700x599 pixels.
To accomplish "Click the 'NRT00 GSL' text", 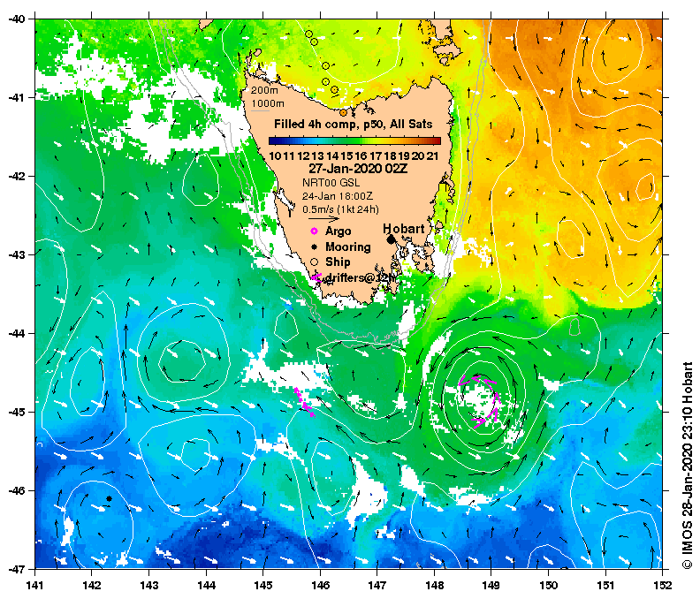I will point(331,183).
